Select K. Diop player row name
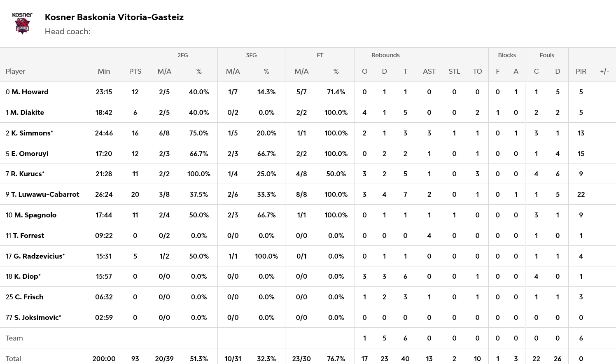The width and height of the screenshot is (616, 364). tap(26, 276)
